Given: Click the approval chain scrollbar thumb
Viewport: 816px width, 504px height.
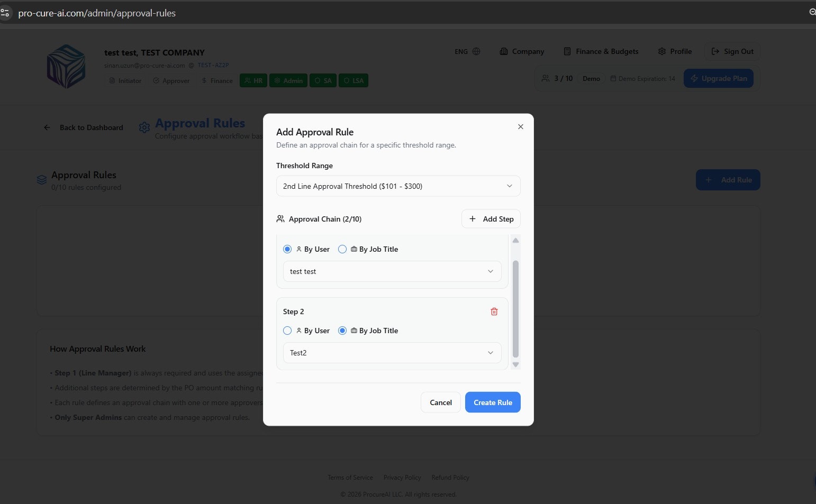Looking at the screenshot, I should pyautogui.click(x=515, y=309).
